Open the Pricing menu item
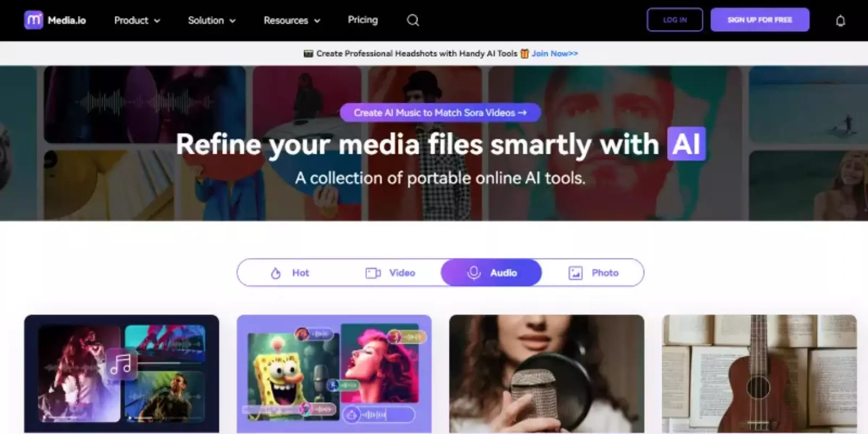 pyautogui.click(x=363, y=20)
